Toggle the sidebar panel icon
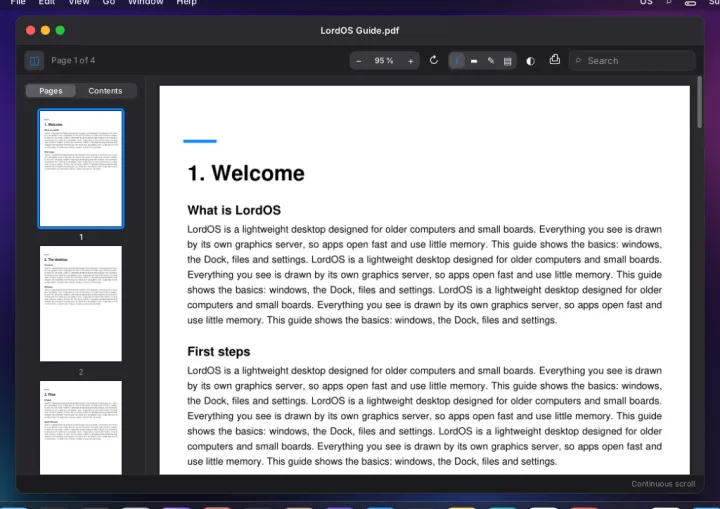The width and height of the screenshot is (720, 509). pos(34,61)
